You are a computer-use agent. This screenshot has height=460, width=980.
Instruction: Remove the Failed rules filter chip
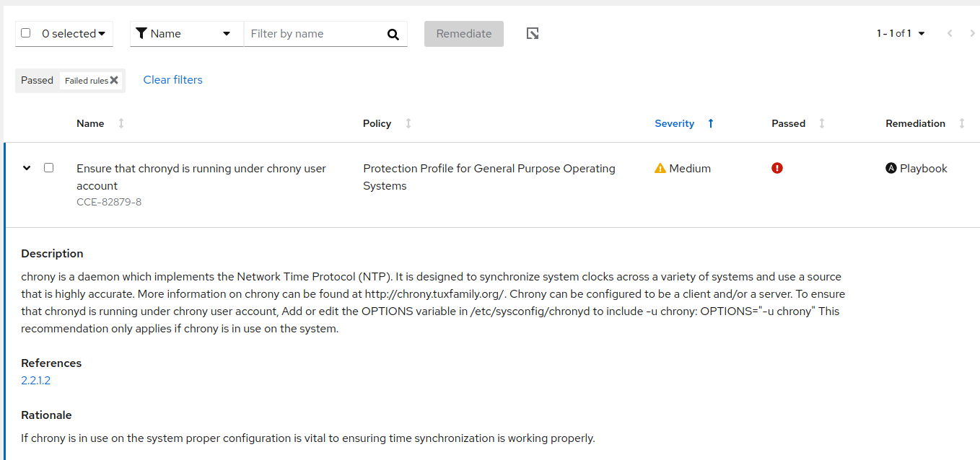(x=114, y=80)
